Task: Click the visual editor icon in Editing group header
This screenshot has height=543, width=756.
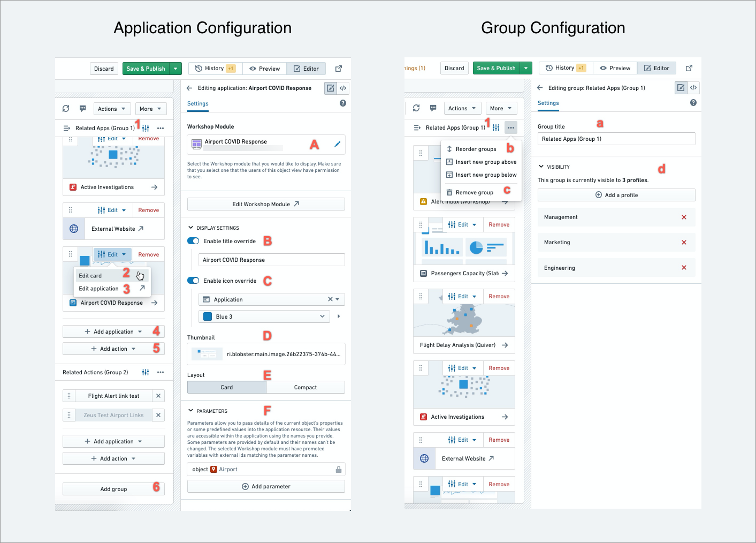Action: click(x=681, y=88)
